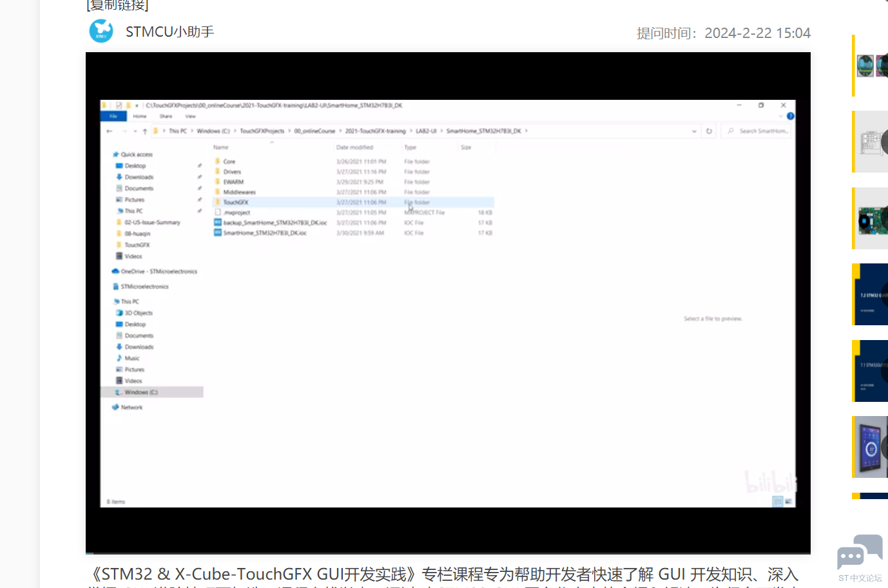Click the Back arrow in the video's Explorer window
This screenshot has width=888, height=588.
tap(110, 131)
